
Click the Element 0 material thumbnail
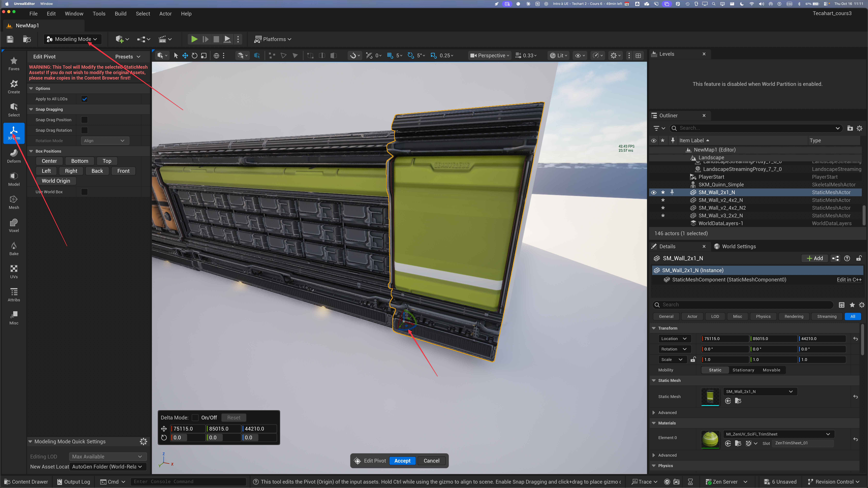click(710, 439)
